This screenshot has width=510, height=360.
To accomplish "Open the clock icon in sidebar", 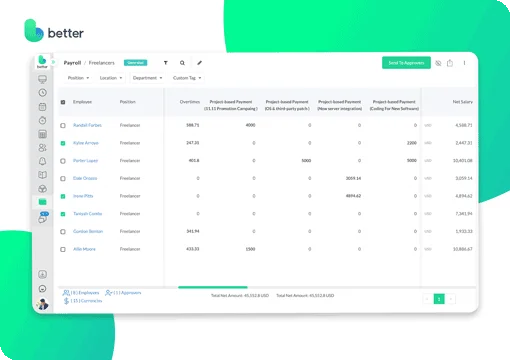I will pos(42,93).
